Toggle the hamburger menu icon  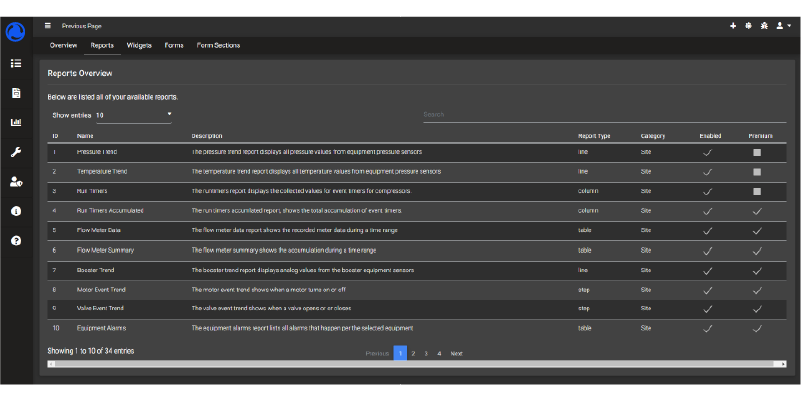click(x=47, y=25)
